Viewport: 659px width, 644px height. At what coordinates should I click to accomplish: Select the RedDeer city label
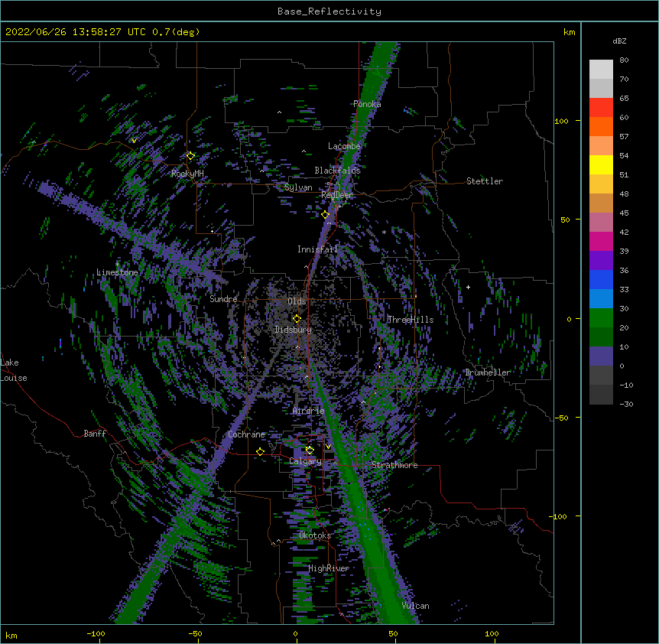click(x=336, y=195)
